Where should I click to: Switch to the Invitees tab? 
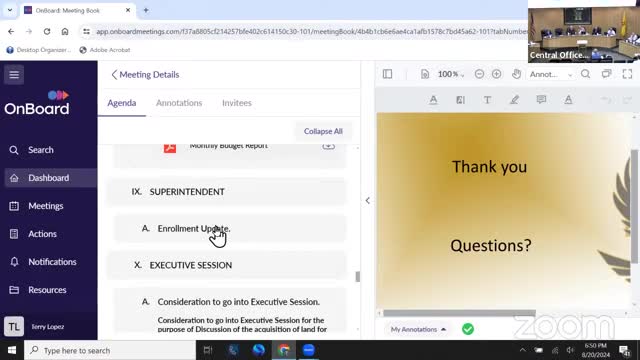coord(237,103)
